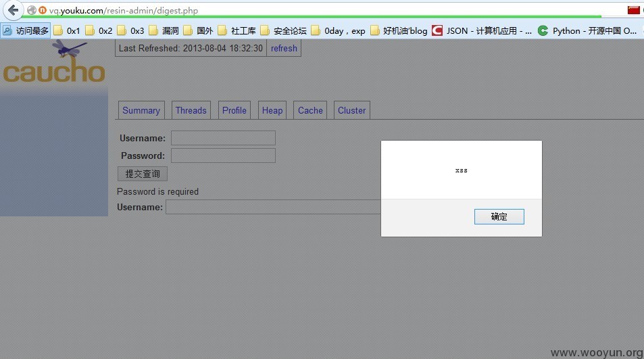Focus the first Username input field
Image resolution: width=644 pixels, height=359 pixels.
223,138
